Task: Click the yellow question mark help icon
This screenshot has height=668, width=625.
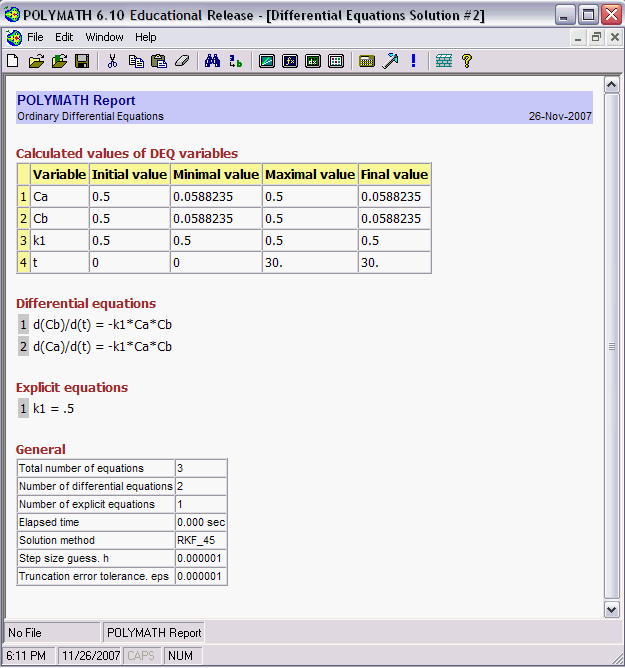Action: point(466,61)
